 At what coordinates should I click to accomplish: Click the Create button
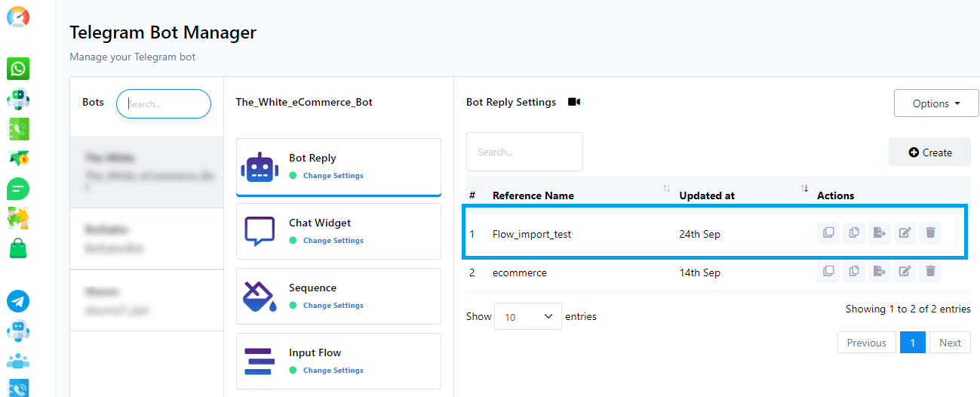tap(929, 152)
